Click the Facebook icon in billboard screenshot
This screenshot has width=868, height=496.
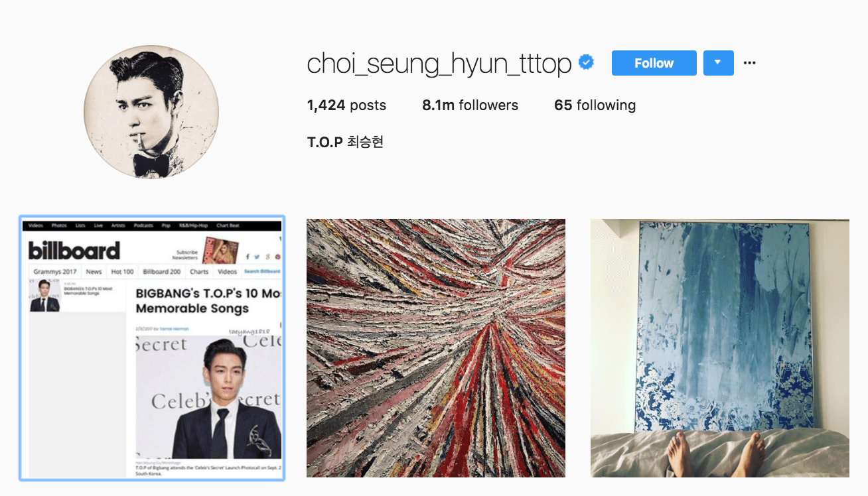point(248,257)
